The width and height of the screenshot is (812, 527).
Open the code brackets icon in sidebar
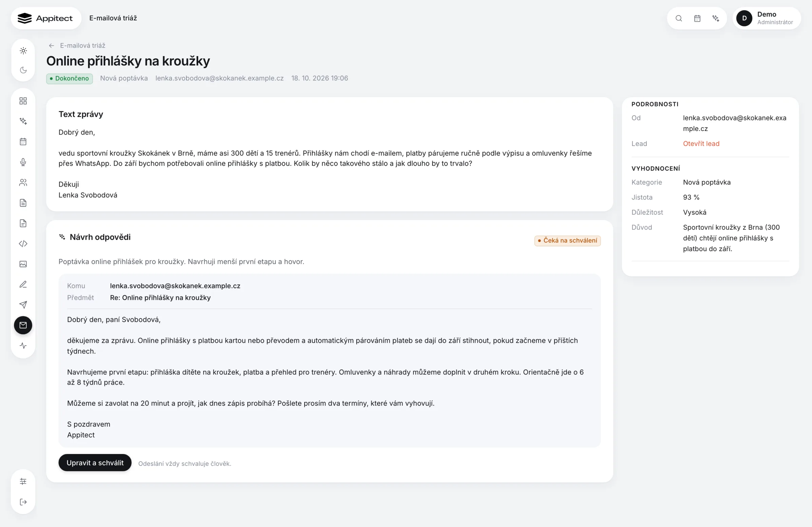(23, 244)
